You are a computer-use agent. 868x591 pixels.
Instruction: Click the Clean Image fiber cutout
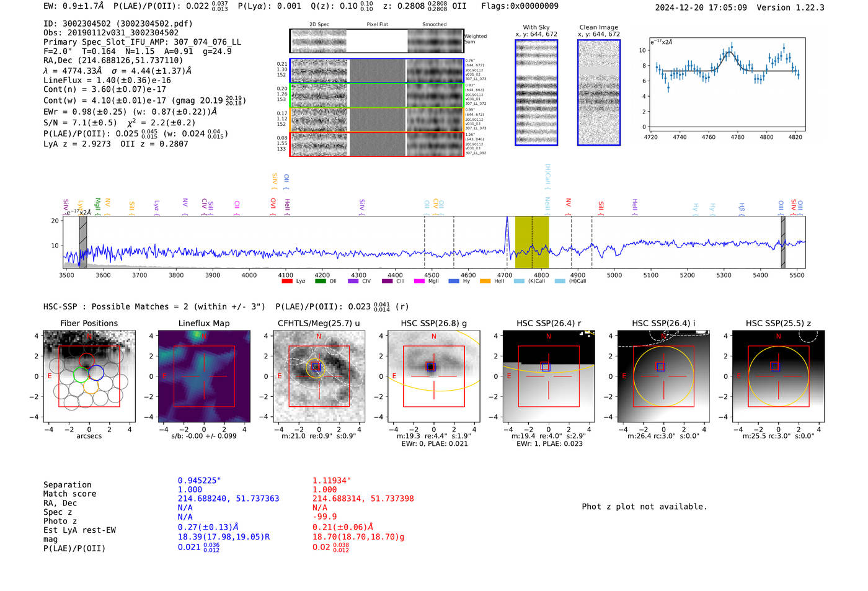pyautogui.click(x=599, y=92)
